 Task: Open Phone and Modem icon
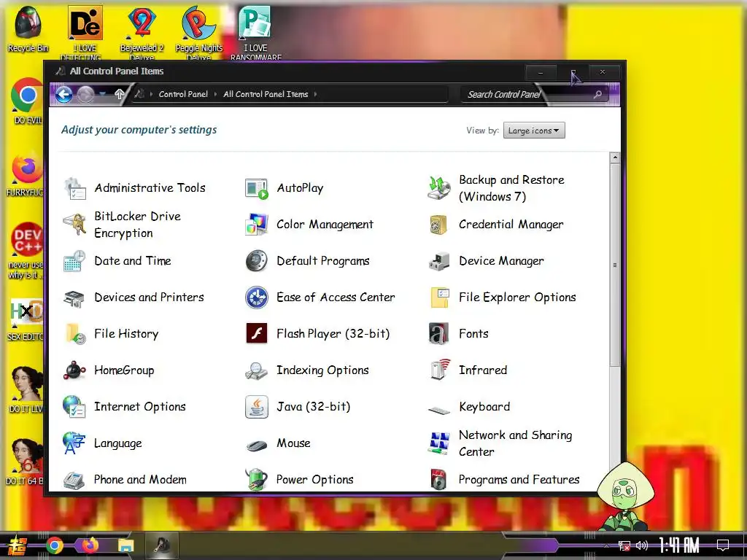pyautogui.click(x=74, y=480)
